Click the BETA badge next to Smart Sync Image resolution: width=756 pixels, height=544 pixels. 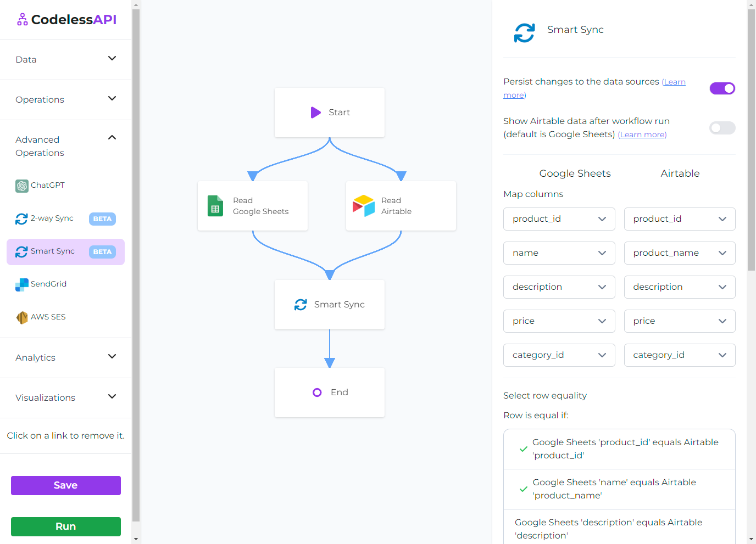coord(102,252)
